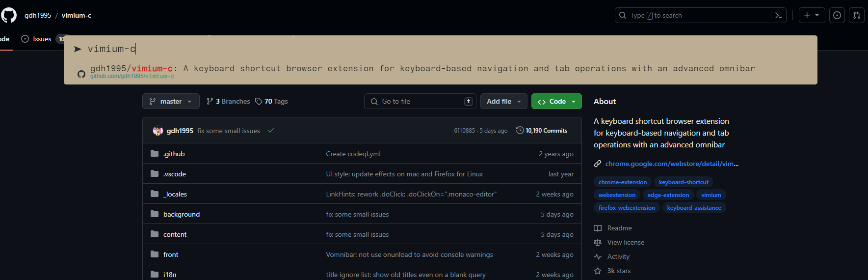Select the keyboard-assistance topic tag
Viewport: 868px width, 280px height.
point(694,208)
